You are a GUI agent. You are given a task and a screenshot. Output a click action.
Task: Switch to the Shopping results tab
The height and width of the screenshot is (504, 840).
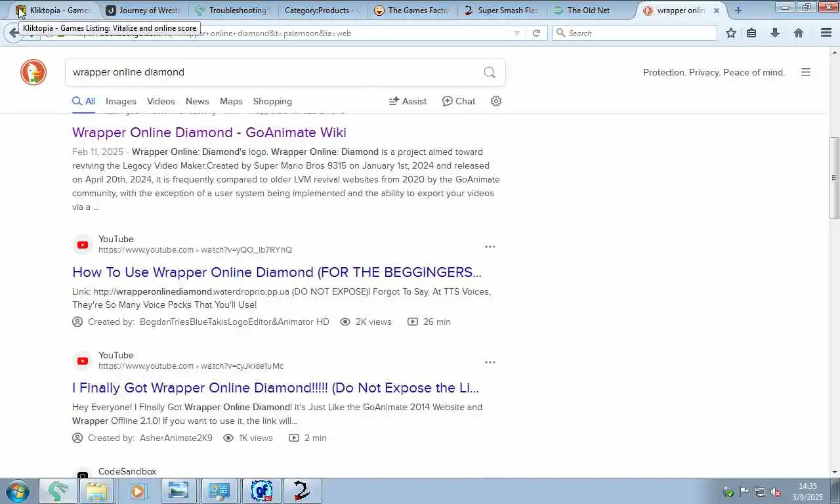[272, 101]
